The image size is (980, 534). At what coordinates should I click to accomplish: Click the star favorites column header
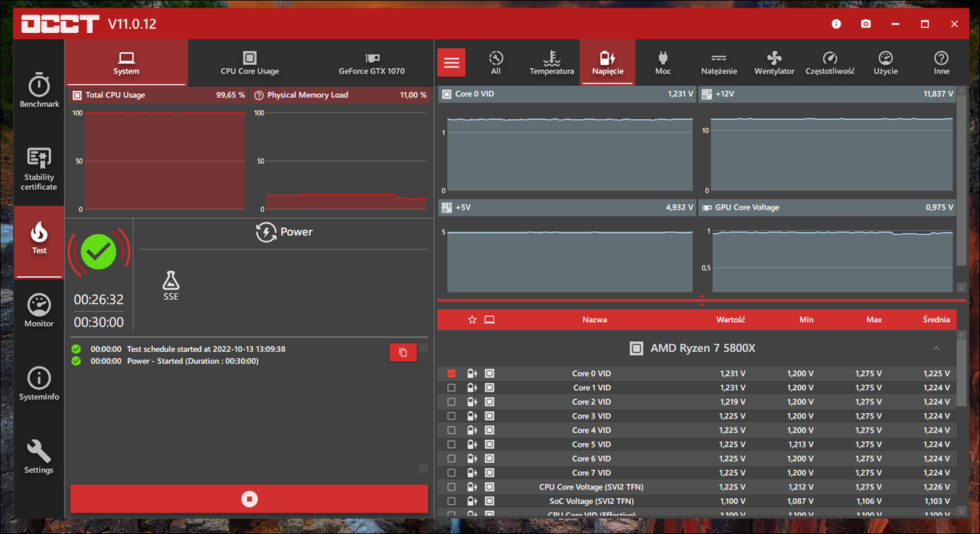(x=472, y=320)
